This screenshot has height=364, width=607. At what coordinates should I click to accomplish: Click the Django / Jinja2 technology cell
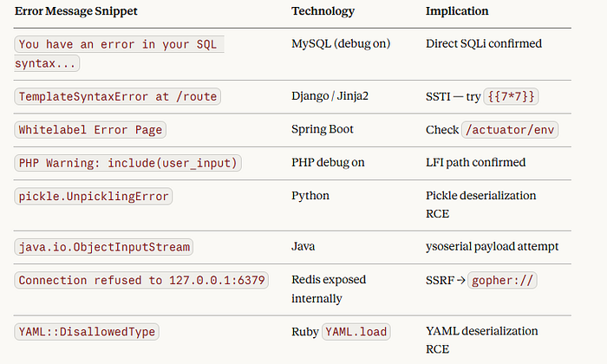330,95
